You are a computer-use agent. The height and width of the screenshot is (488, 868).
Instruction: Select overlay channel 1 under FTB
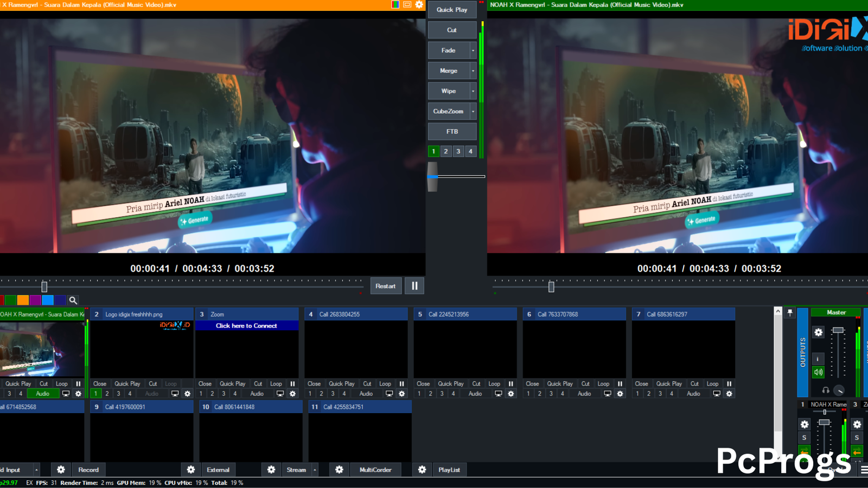coord(433,151)
